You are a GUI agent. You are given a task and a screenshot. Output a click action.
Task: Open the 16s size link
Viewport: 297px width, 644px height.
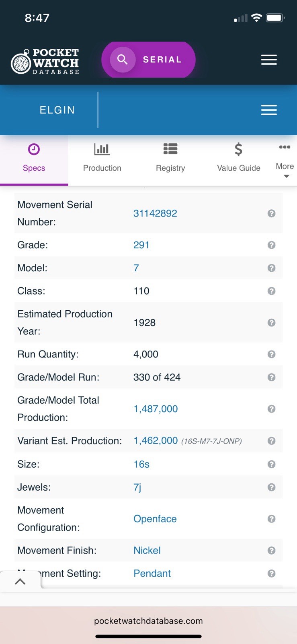pyautogui.click(x=141, y=464)
